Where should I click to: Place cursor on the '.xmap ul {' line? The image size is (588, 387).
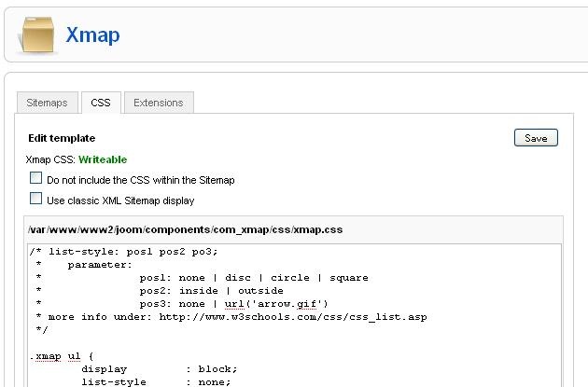(x=63, y=355)
